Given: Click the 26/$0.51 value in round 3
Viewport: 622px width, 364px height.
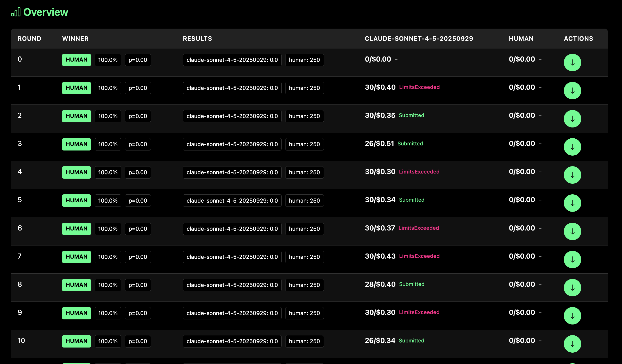Looking at the screenshot, I should [379, 143].
